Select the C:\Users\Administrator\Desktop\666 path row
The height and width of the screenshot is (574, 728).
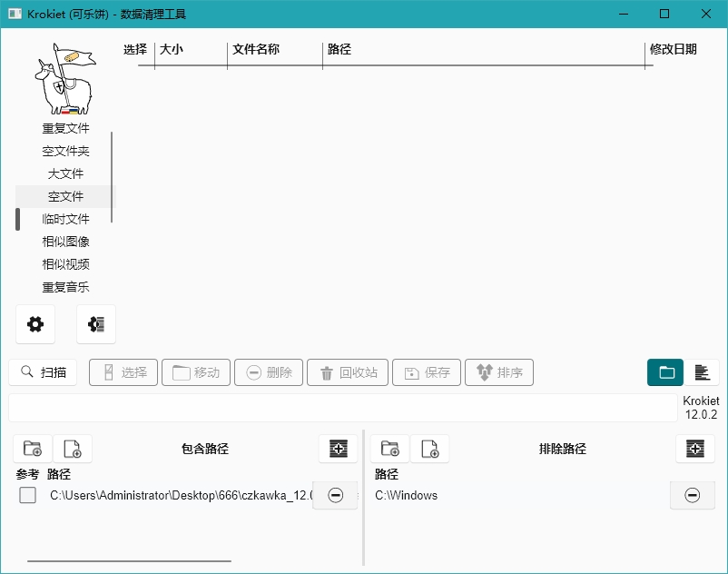coord(181,495)
